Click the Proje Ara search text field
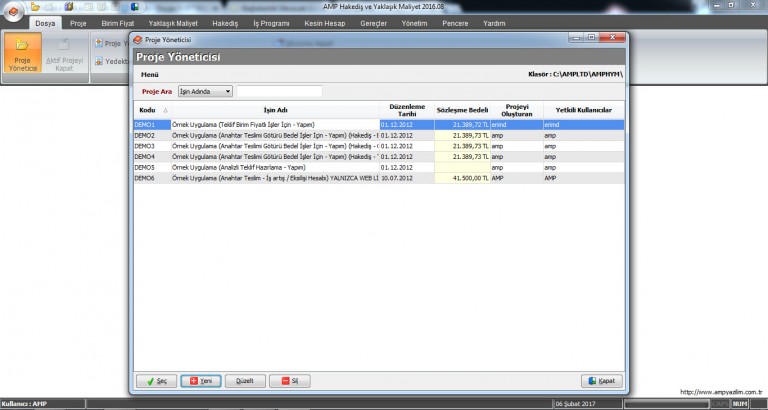The width and height of the screenshot is (768, 410). pos(279,91)
